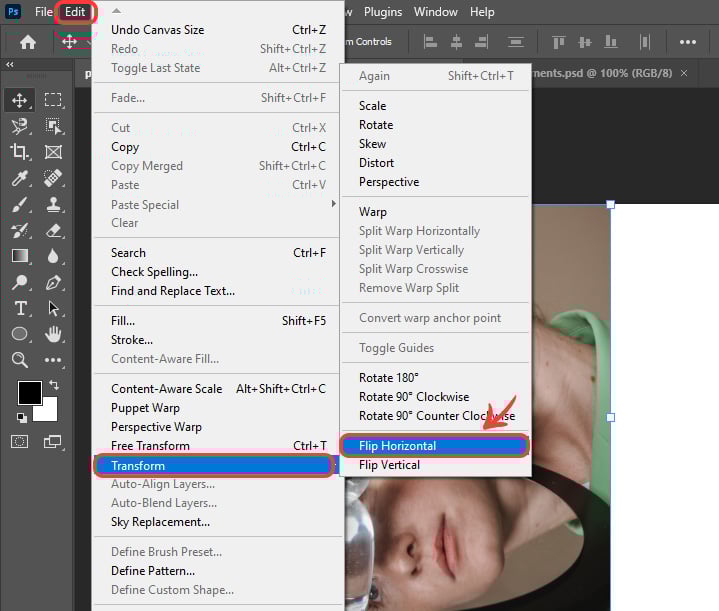
Task: Select the Zoom tool
Action: [x=19, y=360]
